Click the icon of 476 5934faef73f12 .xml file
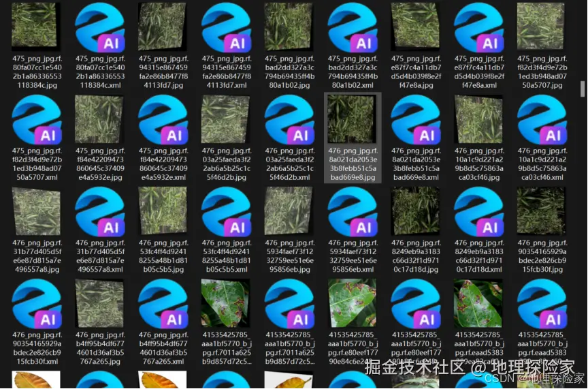This screenshot has height=389, width=588. click(x=353, y=212)
